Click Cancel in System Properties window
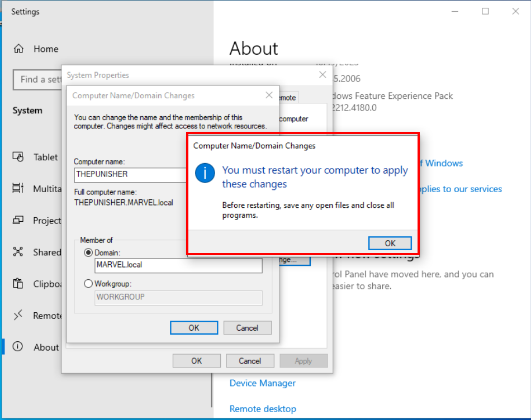Viewport: 531px width, 420px height. coord(250,361)
